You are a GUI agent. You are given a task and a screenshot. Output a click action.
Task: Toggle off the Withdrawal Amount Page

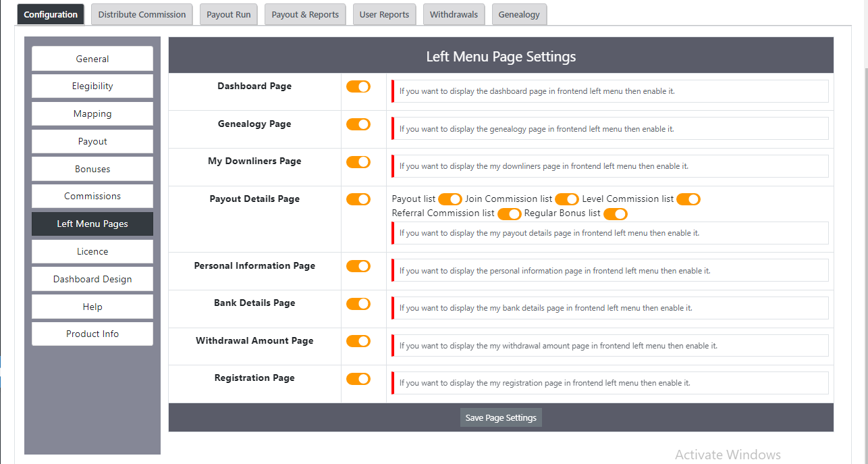(x=358, y=341)
